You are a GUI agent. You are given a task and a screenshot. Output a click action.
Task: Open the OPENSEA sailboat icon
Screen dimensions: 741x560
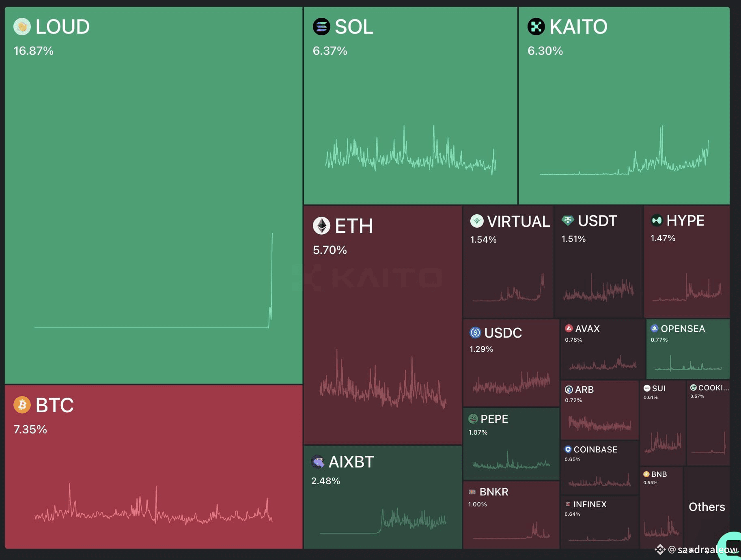pos(654,328)
